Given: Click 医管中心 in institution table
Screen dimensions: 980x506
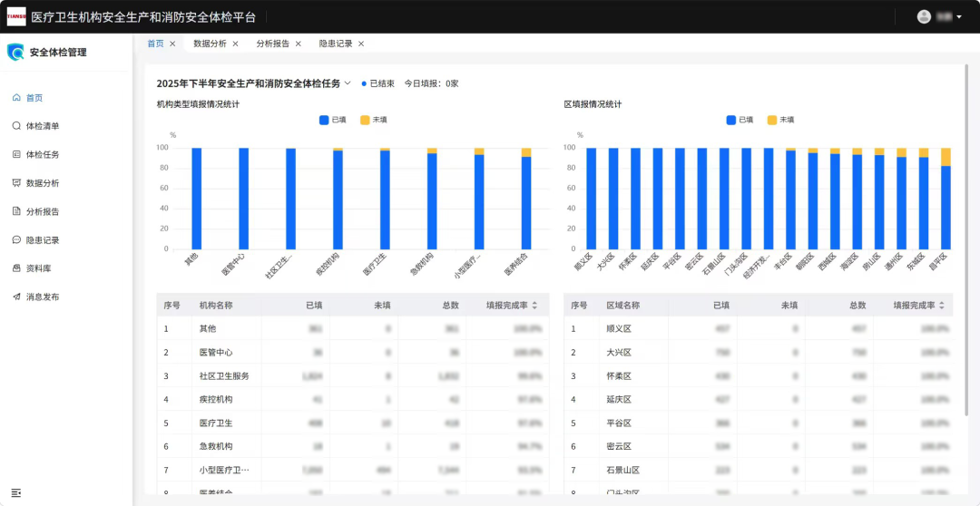Looking at the screenshot, I should pyautogui.click(x=216, y=353).
